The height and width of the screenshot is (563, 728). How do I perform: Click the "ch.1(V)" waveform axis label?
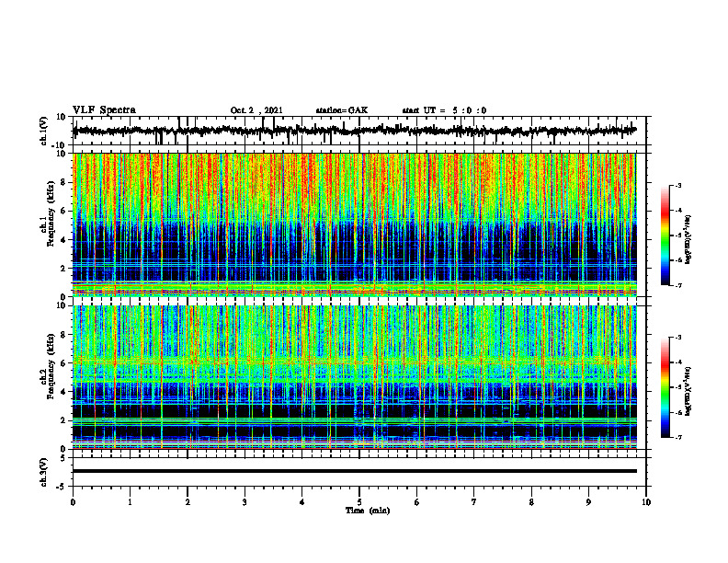43,131
